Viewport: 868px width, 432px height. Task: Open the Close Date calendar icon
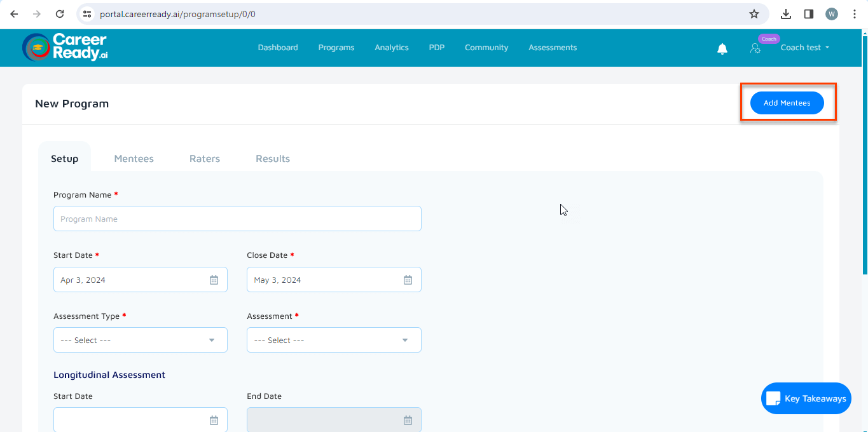click(x=408, y=280)
